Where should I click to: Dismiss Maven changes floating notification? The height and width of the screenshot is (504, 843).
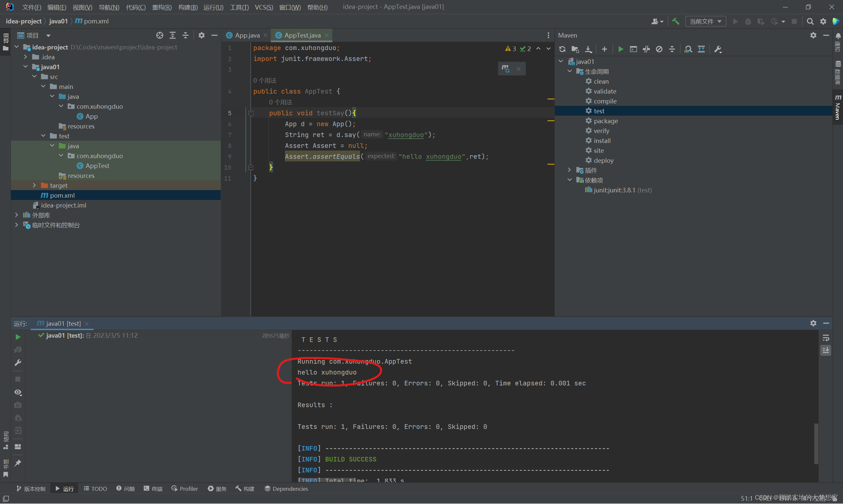click(x=518, y=69)
